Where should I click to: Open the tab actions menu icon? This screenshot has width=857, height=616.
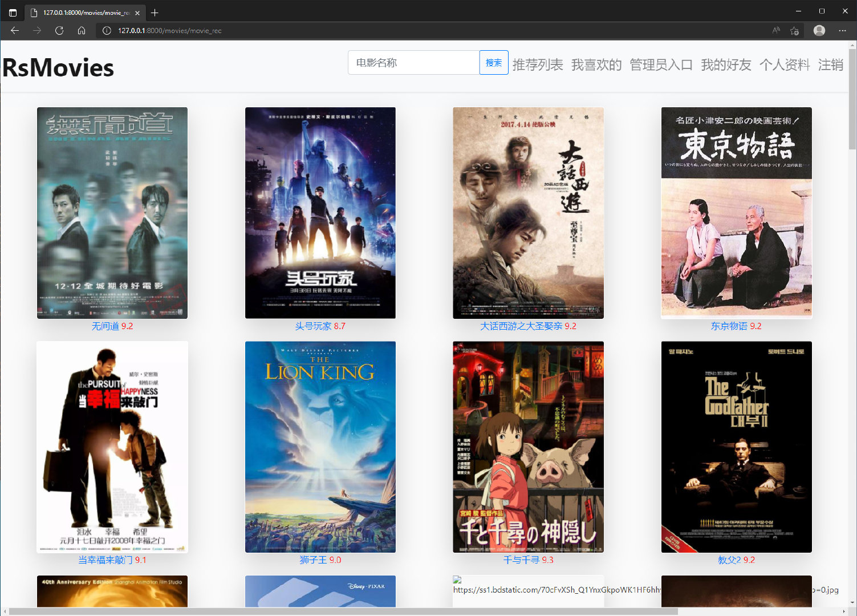[x=13, y=13]
